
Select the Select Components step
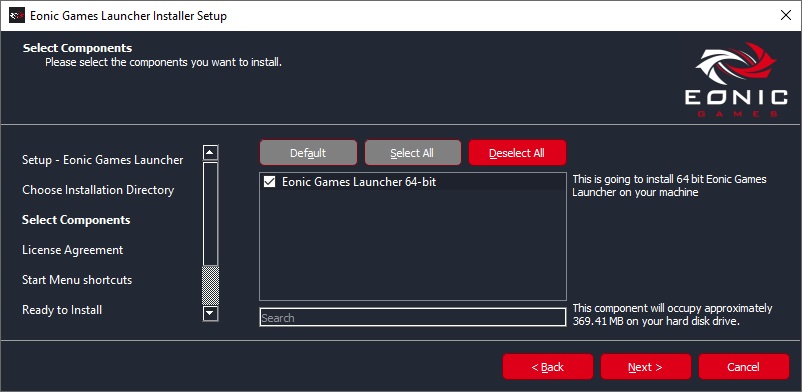click(x=76, y=220)
